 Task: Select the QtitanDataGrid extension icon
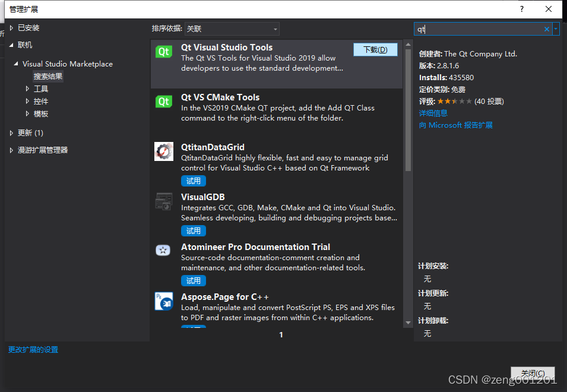[x=163, y=151]
